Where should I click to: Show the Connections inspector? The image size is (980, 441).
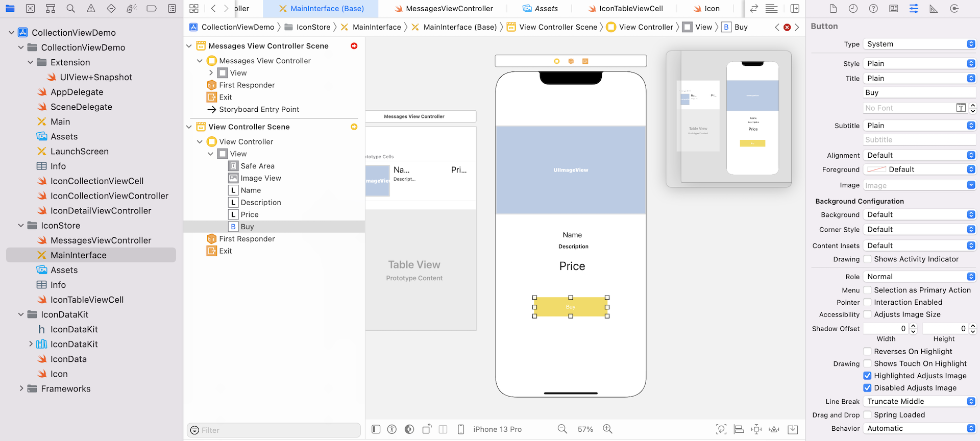(x=954, y=9)
